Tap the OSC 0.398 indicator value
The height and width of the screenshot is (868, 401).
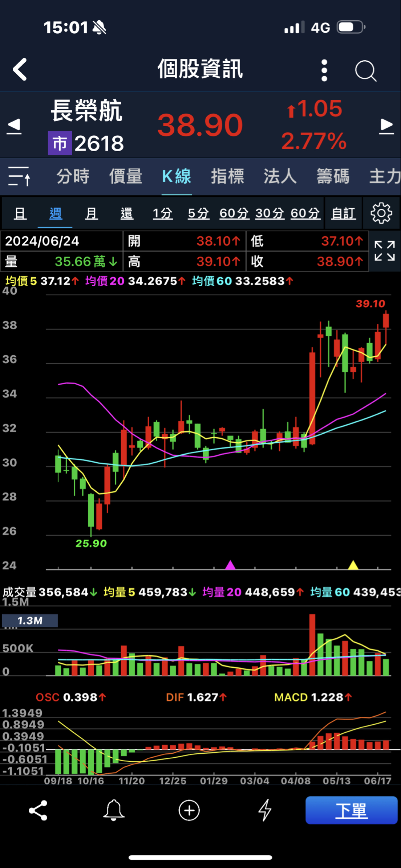coord(71,697)
